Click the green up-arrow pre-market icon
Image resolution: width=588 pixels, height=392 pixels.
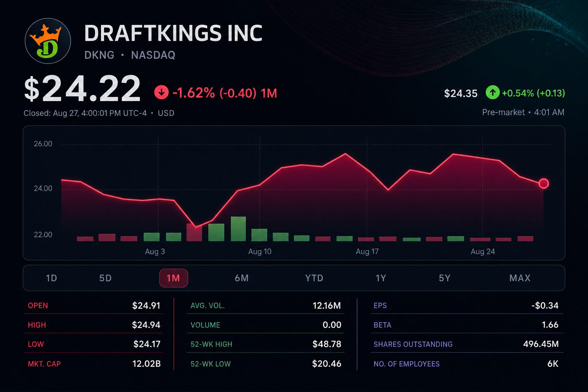pos(492,93)
